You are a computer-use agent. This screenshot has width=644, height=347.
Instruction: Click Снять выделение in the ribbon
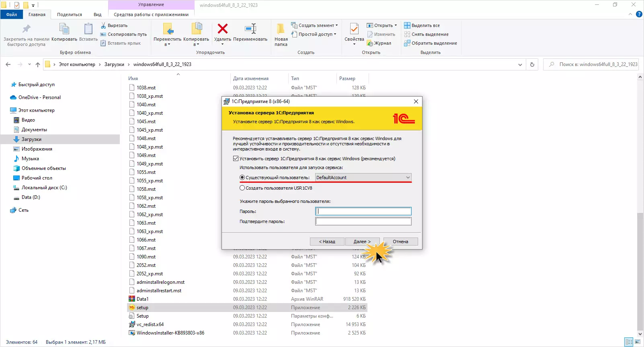click(x=426, y=34)
